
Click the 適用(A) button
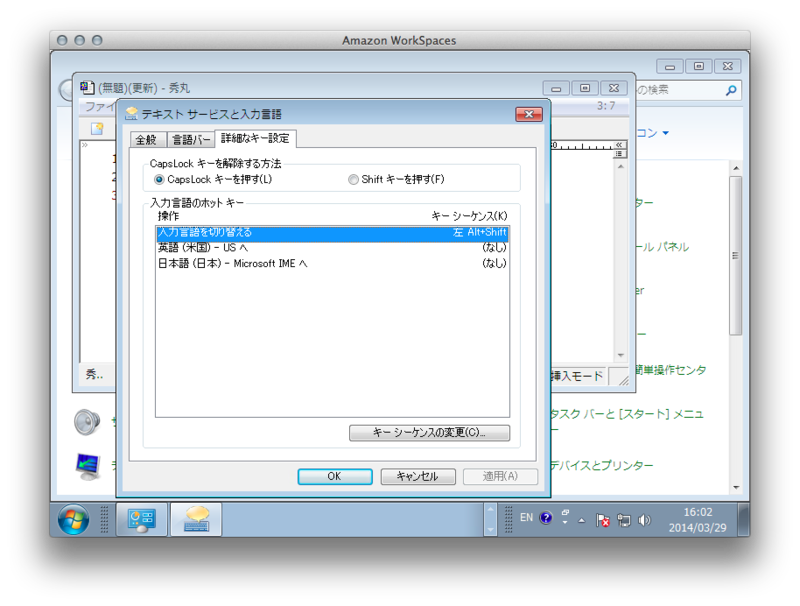(501, 476)
